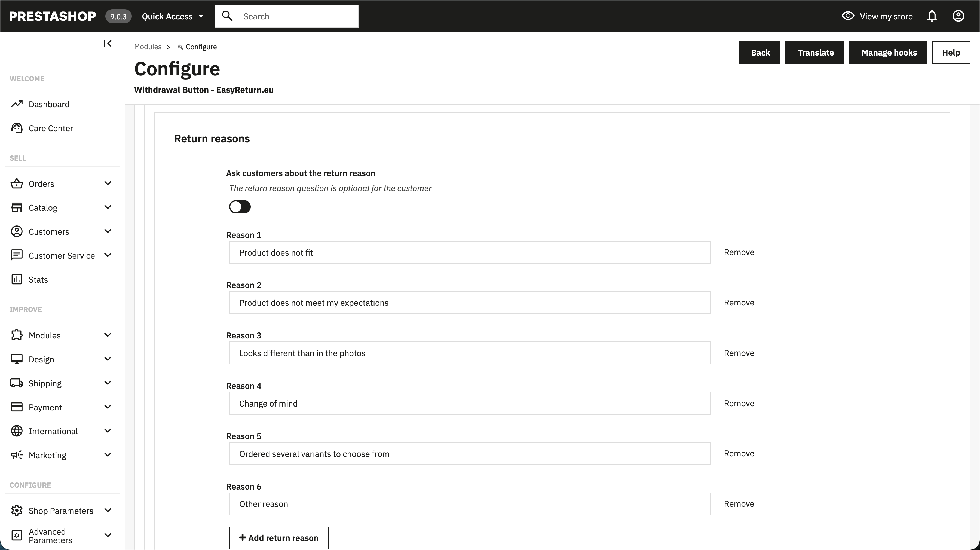Collapse the sidebar menu icon
Image resolution: width=980 pixels, height=550 pixels.
point(108,43)
